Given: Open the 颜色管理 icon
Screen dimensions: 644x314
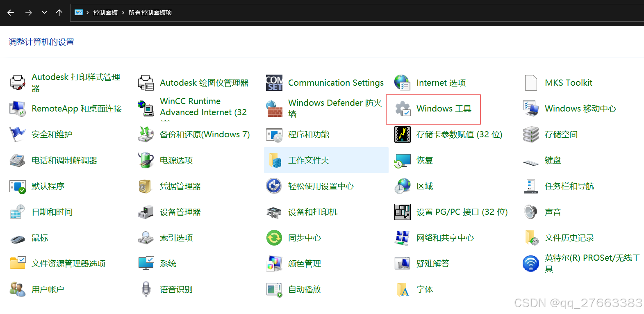Looking at the screenshot, I should coord(274,264).
